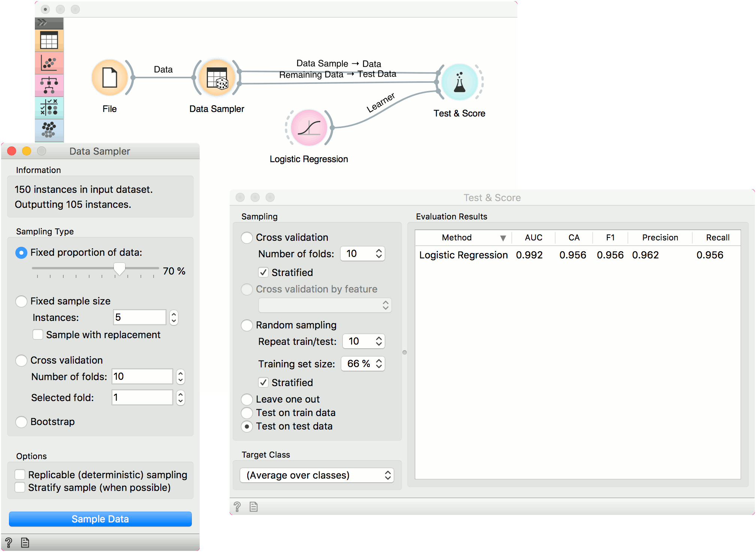The height and width of the screenshot is (552, 756).
Task: Click the Test & Score flask icon
Action: coord(459,82)
